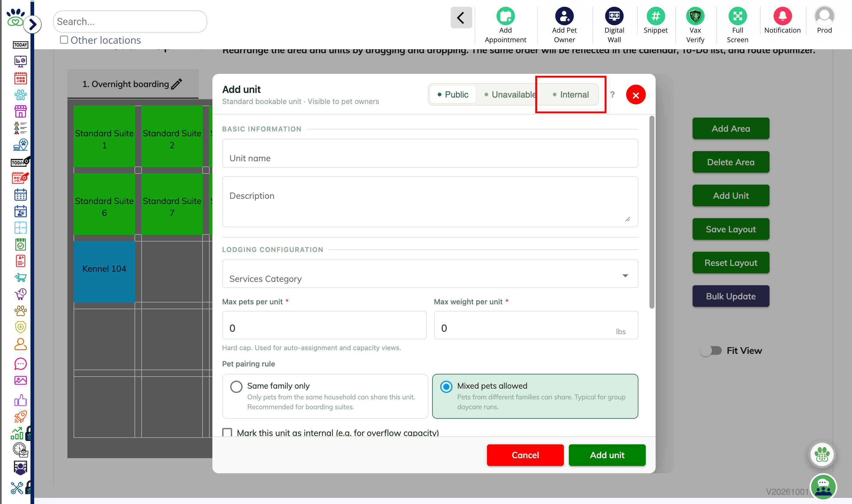Click the Max pets per unit field
This screenshot has width=852, height=504.
[x=324, y=325]
